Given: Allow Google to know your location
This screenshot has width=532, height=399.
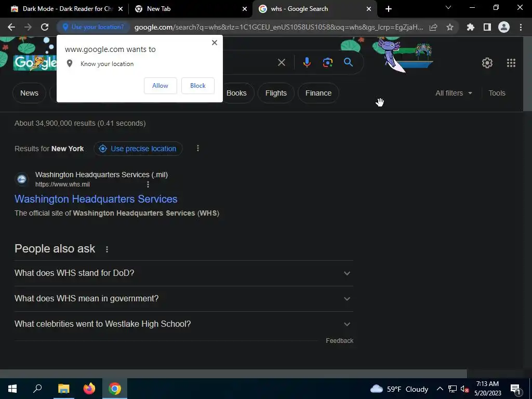Looking at the screenshot, I should (x=160, y=86).
